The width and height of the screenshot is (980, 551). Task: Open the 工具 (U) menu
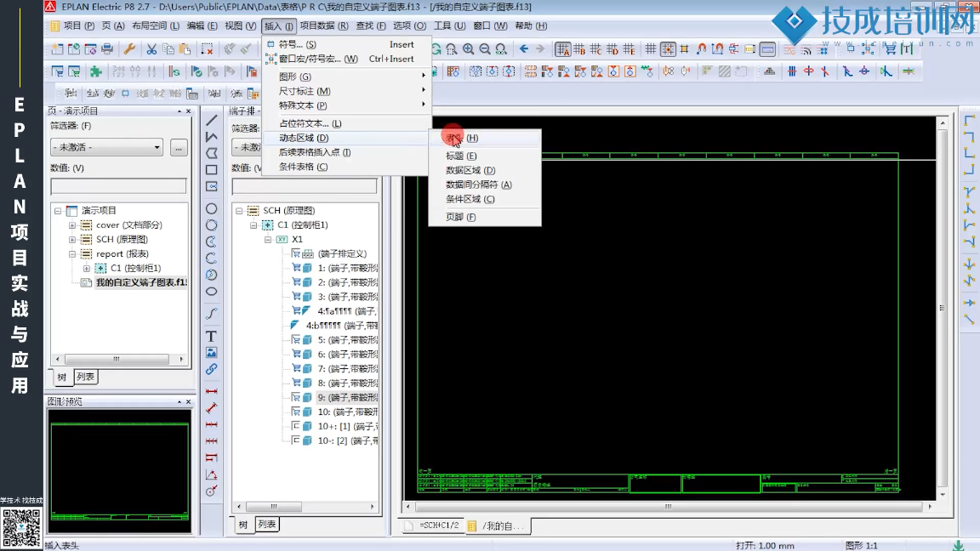pyautogui.click(x=449, y=26)
